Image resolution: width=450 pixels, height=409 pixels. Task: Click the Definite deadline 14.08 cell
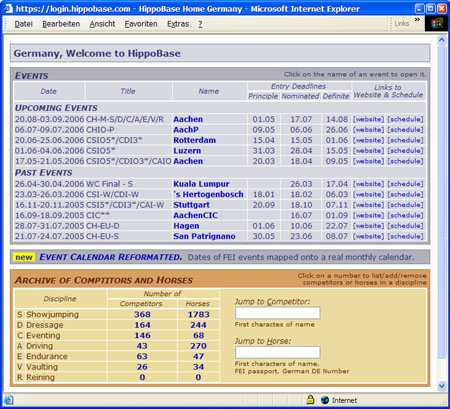coord(337,119)
